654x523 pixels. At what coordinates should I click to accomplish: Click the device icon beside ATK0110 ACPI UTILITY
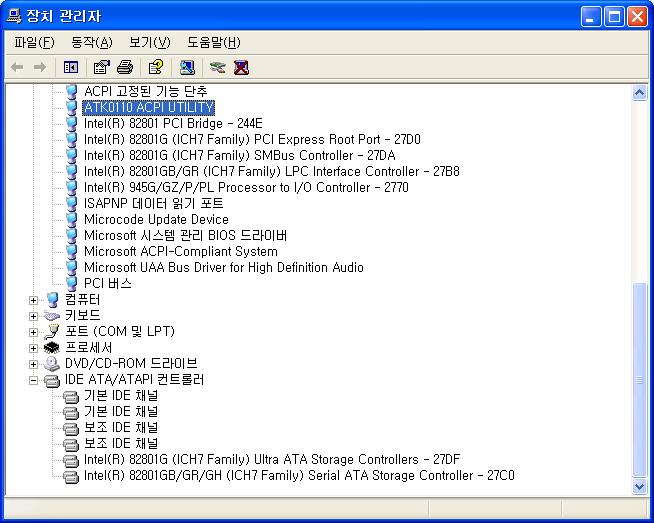tap(72, 107)
